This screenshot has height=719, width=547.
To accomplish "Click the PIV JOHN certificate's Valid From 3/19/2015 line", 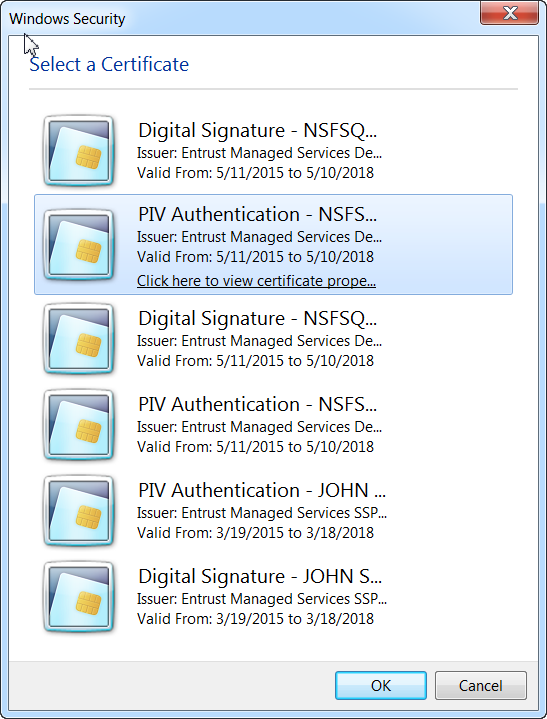I will (x=255, y=533).
